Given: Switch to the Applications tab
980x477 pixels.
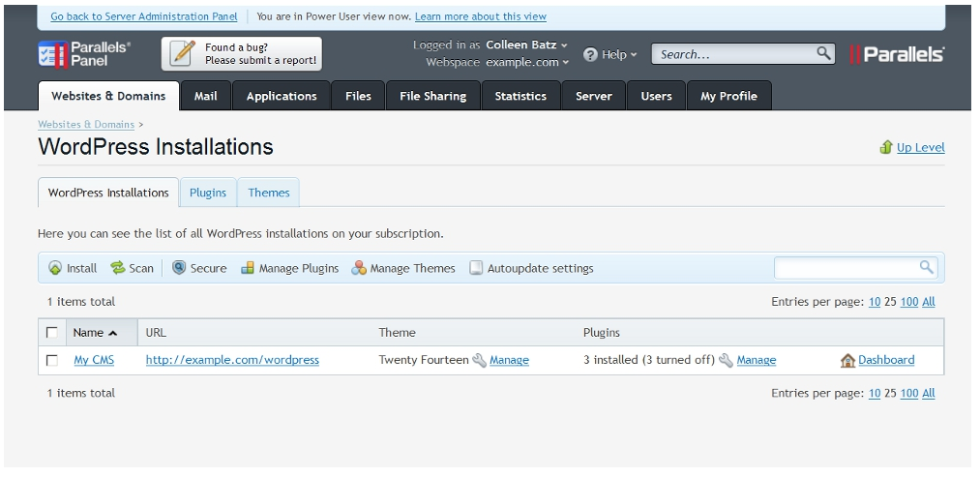Looking at the screenshot, I should pyautogui.click(x=282, y=96).
